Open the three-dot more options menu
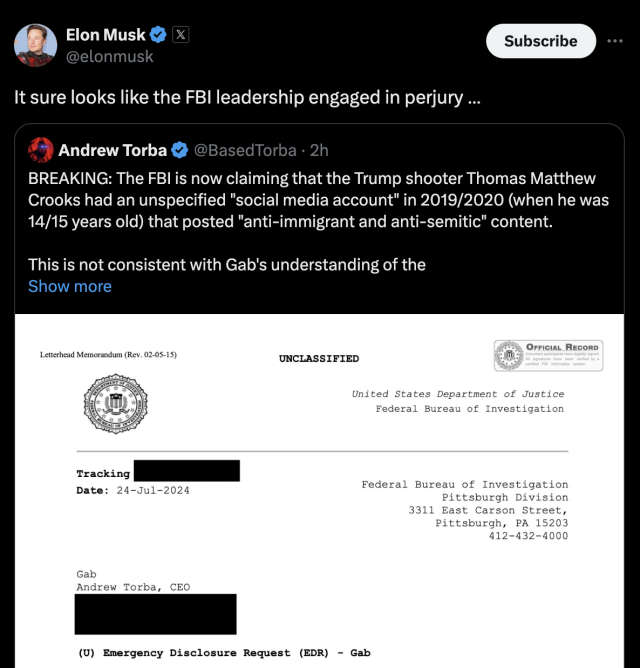 pos(615,41)
